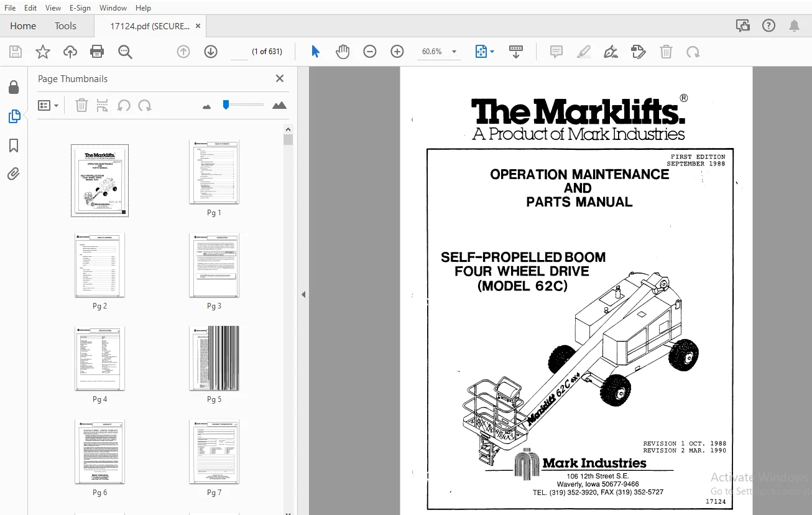Zoom out with the minus icon
This screenshot has height=515, width=812.
click(370, 52)
